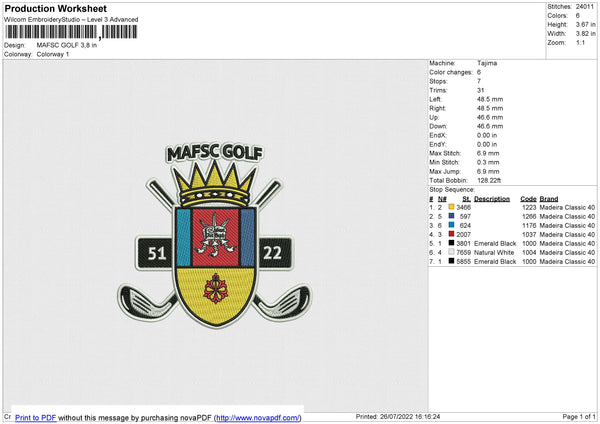This screenshot has height=424, width=600.
Task: Click stitch count 3466 in stop 1
Action: [463, 207]
